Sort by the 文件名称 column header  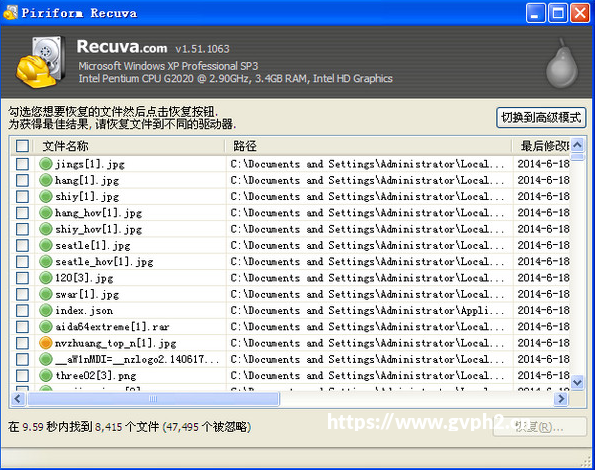click(129, 146)
